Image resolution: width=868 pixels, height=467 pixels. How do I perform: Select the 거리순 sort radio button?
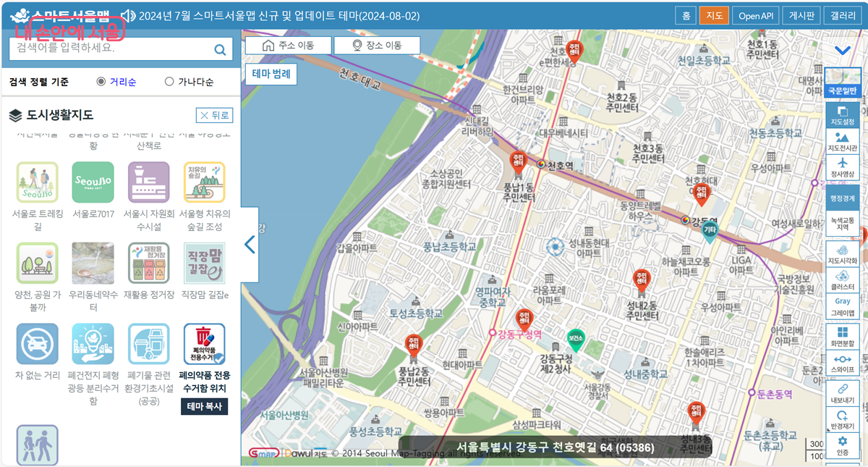101,82
